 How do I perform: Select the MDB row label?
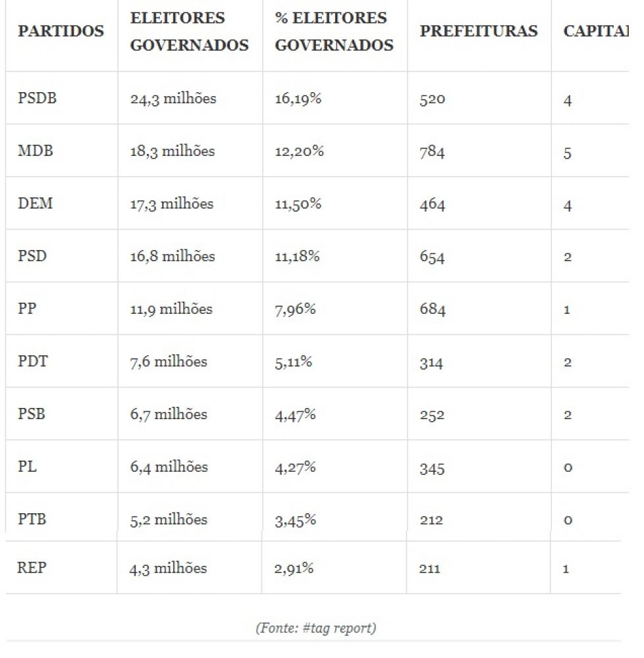pos(36,151)
